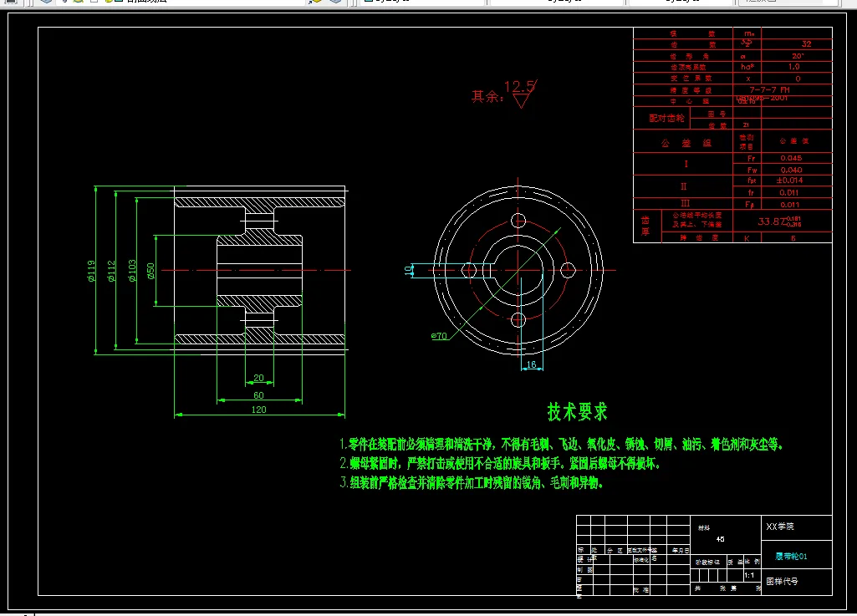Click the 20 width dimension value
The width and height of the screenshot is (857, 616).
pos(258,378)
